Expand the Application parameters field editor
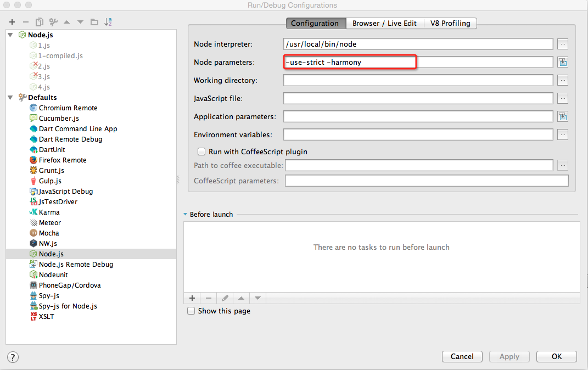 (563, 116)
